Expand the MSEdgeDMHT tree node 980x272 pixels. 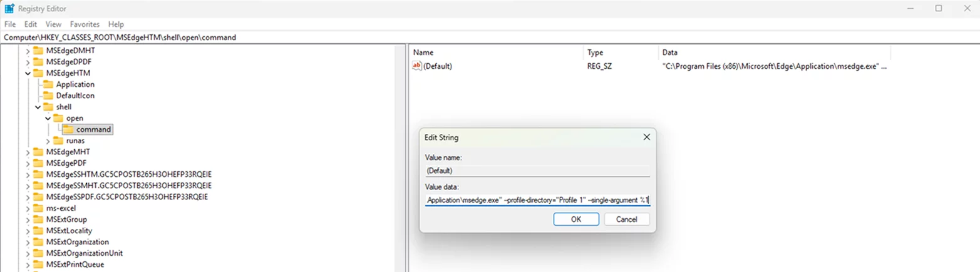[28, 51]
